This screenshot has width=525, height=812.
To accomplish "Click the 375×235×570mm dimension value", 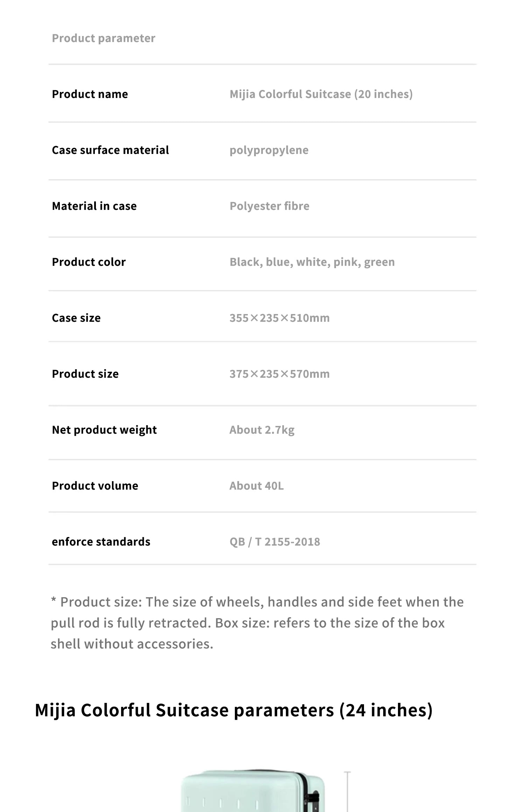I will (x=280, y=374).
